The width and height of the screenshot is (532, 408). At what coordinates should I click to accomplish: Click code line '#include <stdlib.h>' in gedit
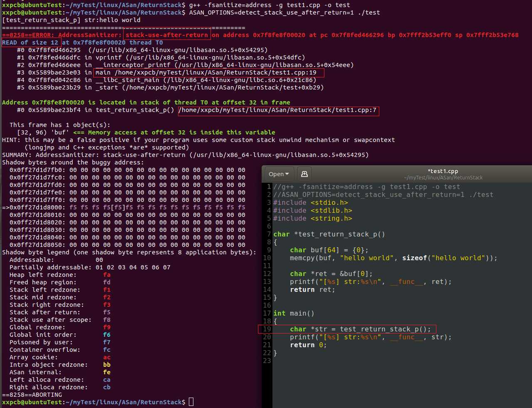[312, 211]
